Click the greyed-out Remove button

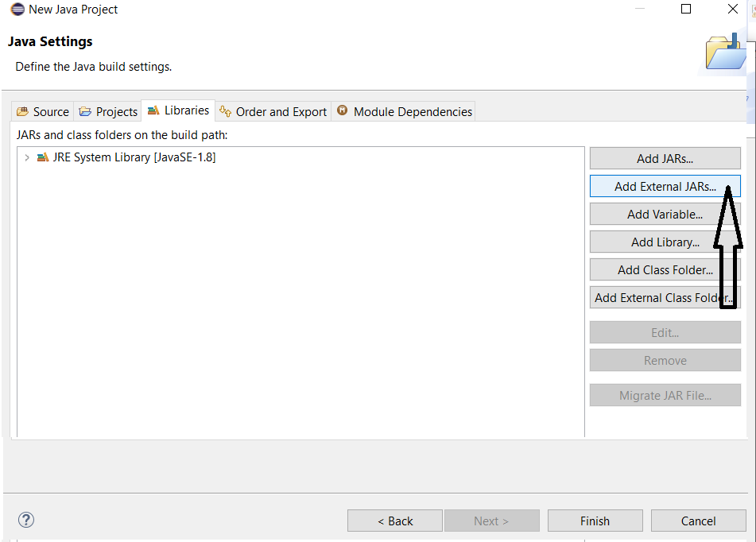click(665, 361)
